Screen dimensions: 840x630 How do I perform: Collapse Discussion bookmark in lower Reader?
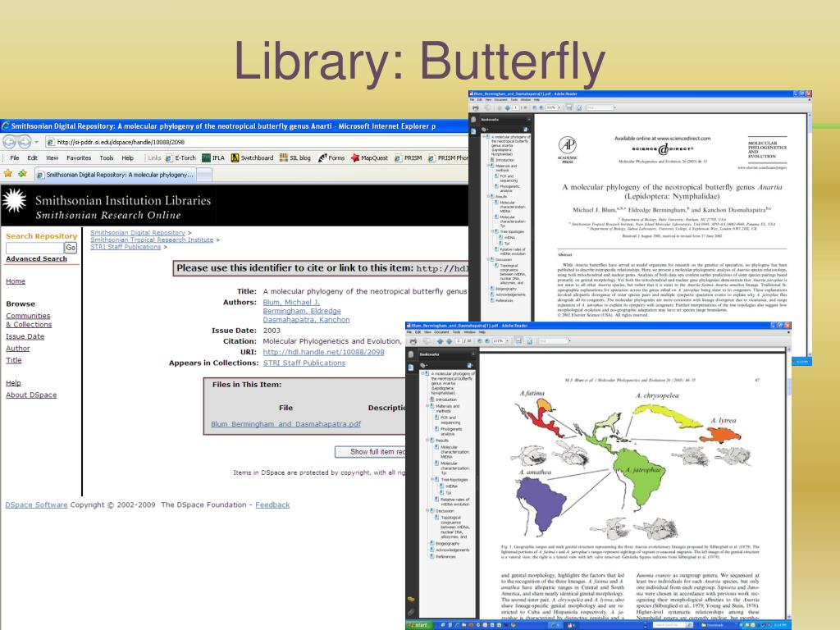pyautogui.click(x=427, y=511)
